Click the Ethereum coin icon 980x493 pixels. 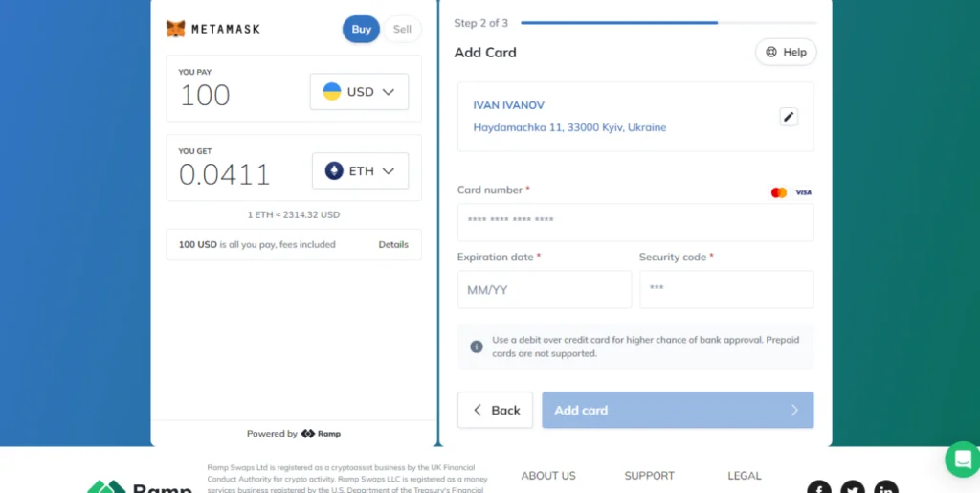click(334, 170)
